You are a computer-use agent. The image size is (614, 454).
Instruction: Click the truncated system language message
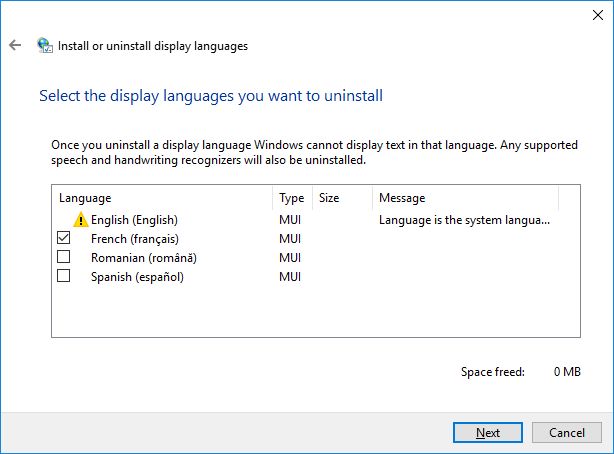click(x=464, y=220)
